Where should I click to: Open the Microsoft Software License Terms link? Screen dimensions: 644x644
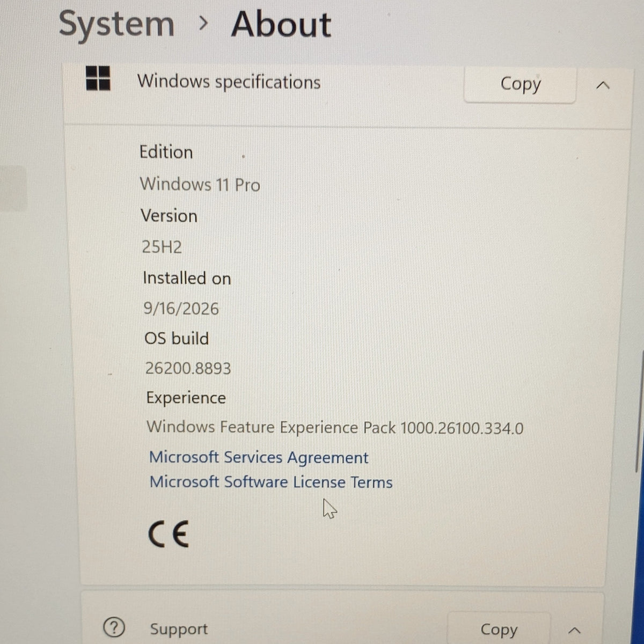click(x=271, y=482)
